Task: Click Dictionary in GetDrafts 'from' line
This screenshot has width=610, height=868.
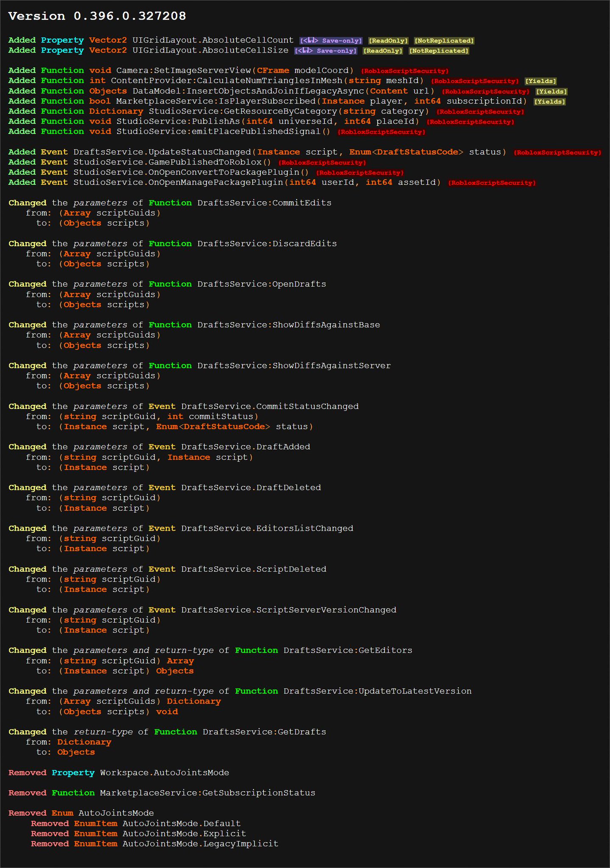Action: (84, 742)
